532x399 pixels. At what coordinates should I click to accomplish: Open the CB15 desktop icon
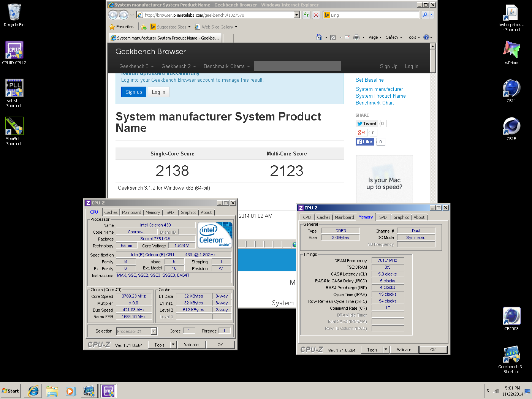[x=511, y=129]
